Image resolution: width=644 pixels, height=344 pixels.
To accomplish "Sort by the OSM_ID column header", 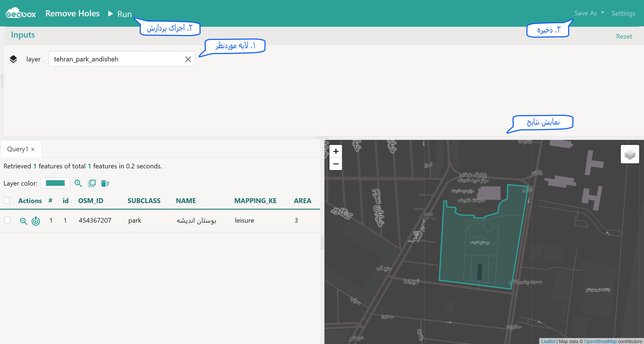I will [x=91, y=201].
